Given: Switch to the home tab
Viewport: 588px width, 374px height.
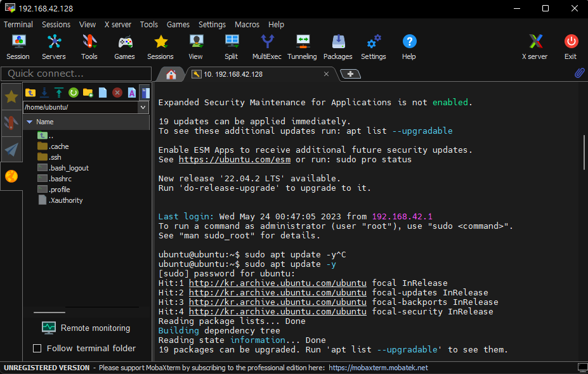Looking at the screenshot, I should pos(171,74).
